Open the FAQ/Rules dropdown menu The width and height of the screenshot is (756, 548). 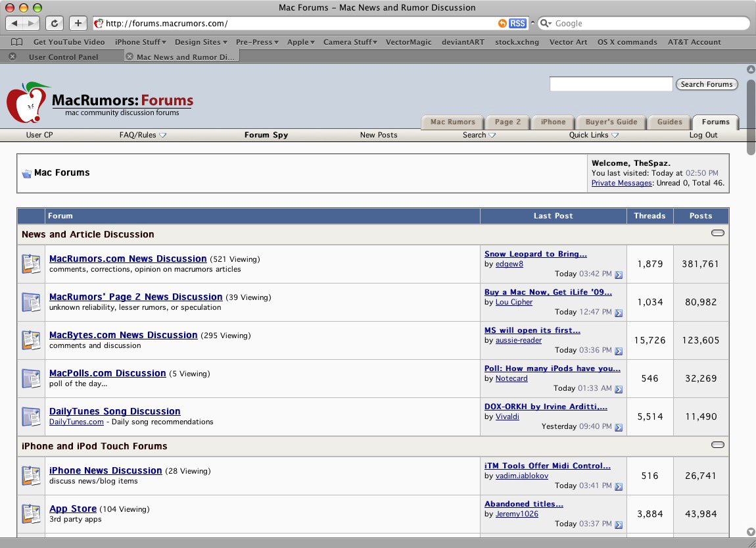pyautogui.click(x=143, y=135)
